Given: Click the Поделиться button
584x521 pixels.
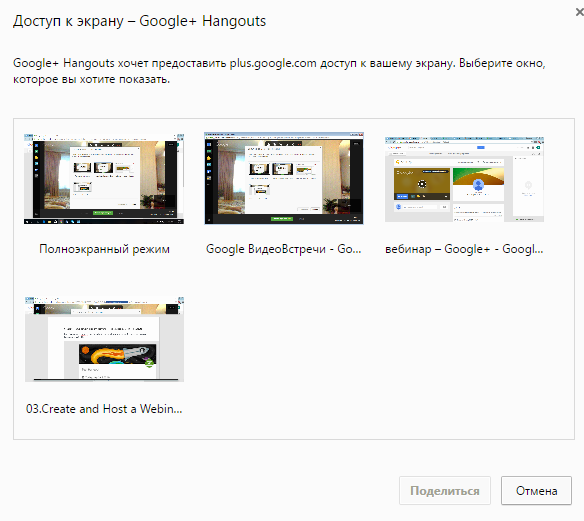Looking at the screenshot, I should tap(445, 490).
